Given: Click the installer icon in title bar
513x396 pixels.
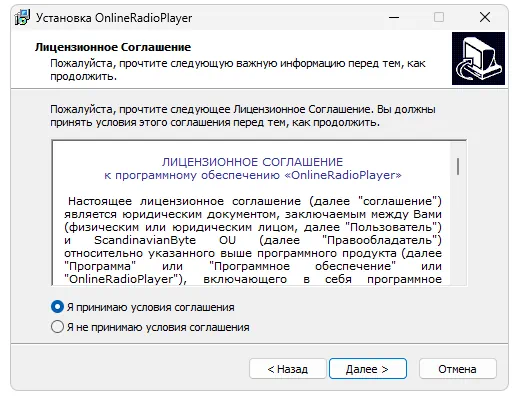Looking at the screenshot, I should (22, 17).
